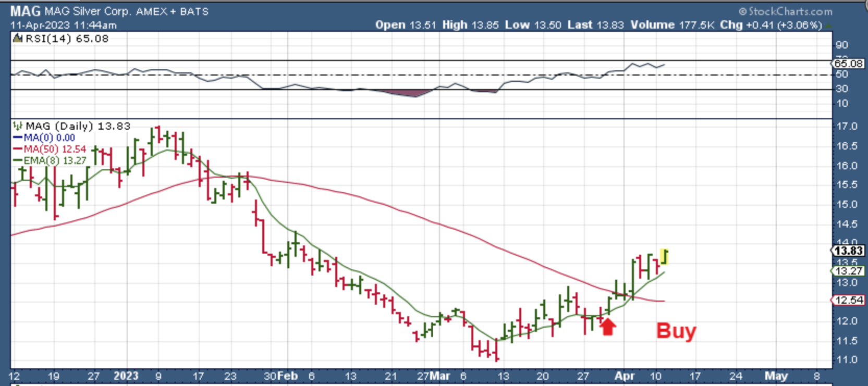Click the "11-Apr-2023 11:44am" timestamp
The width and height of the screenshot is (868, 386).
(64, 25)
